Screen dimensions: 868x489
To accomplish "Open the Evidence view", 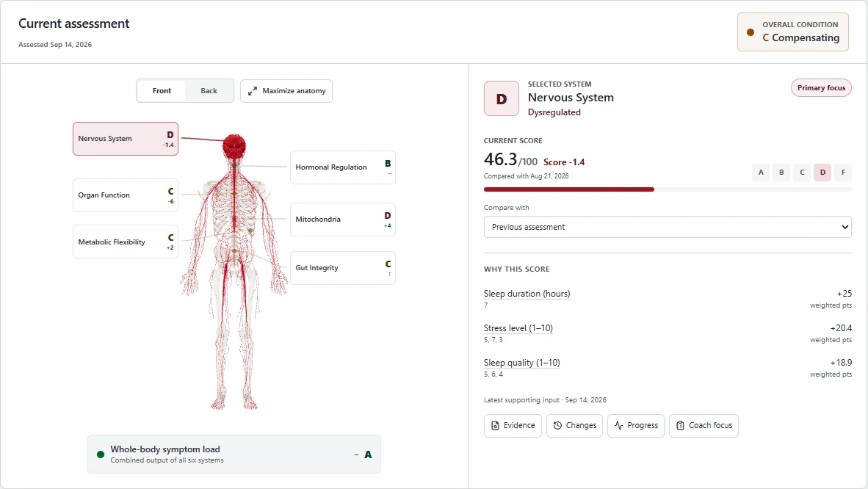I will click(x=513, y=426).
